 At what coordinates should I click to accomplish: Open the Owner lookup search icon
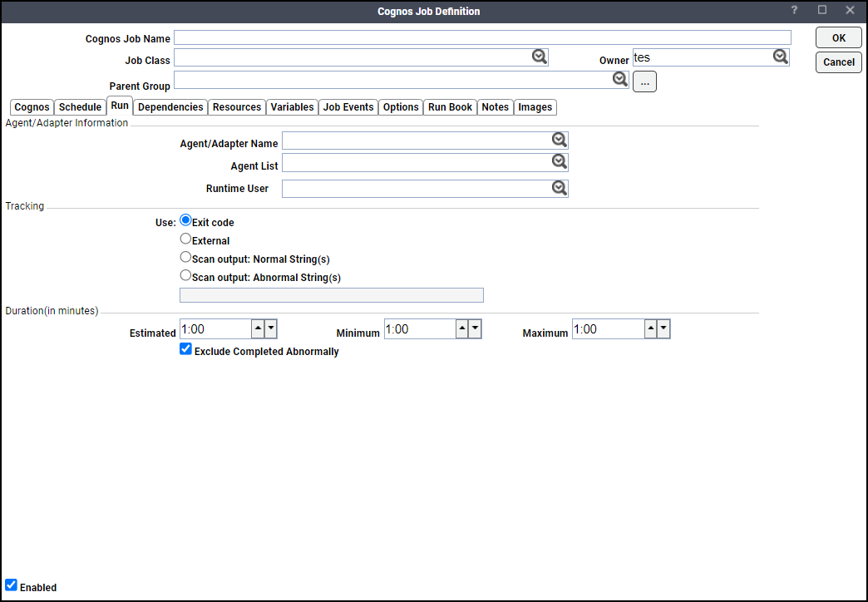pyautogui.click(x=781, y=57)
